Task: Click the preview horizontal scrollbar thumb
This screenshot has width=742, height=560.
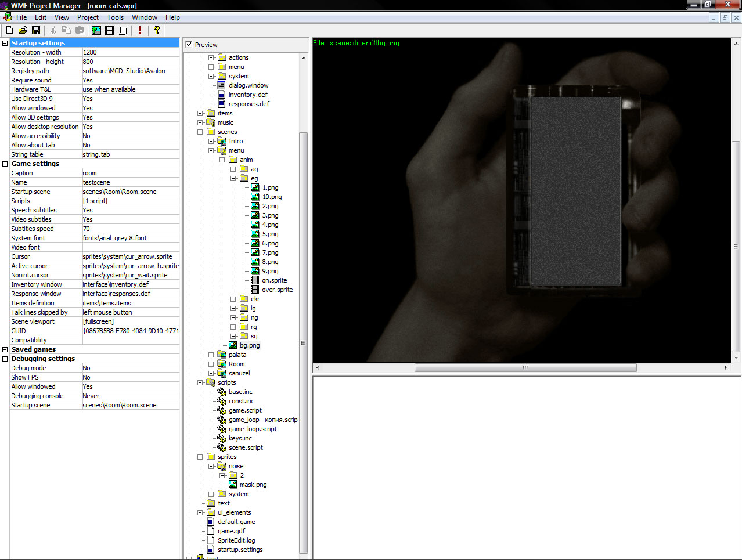Action: [525, 367]
